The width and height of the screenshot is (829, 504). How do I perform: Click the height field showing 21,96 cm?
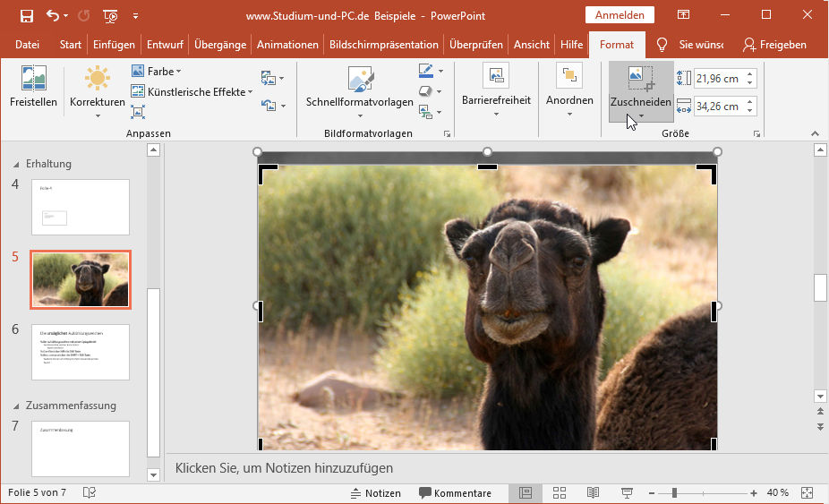(x=718, y=78)
